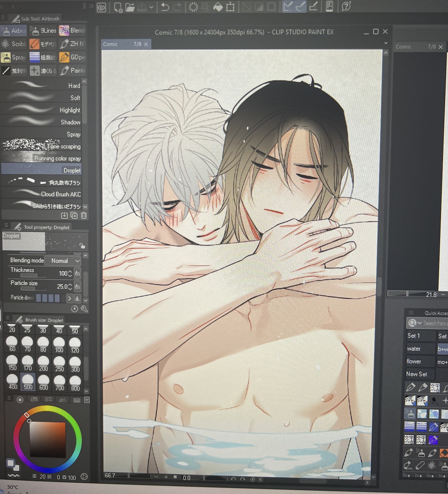Click the Clip Studio swirl logo icon
This screenshot has height=494, width=448.
point(102,7)
